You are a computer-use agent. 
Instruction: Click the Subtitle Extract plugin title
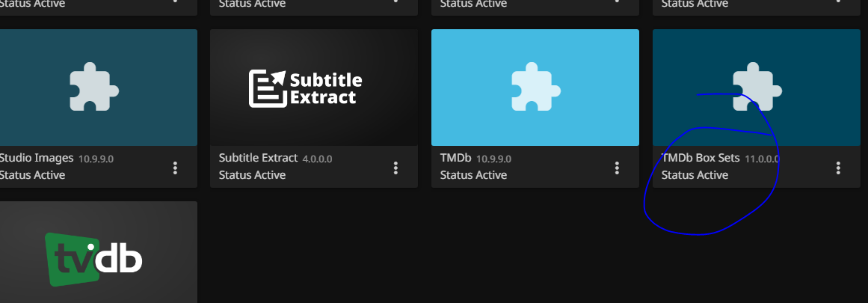click(258, 159)
